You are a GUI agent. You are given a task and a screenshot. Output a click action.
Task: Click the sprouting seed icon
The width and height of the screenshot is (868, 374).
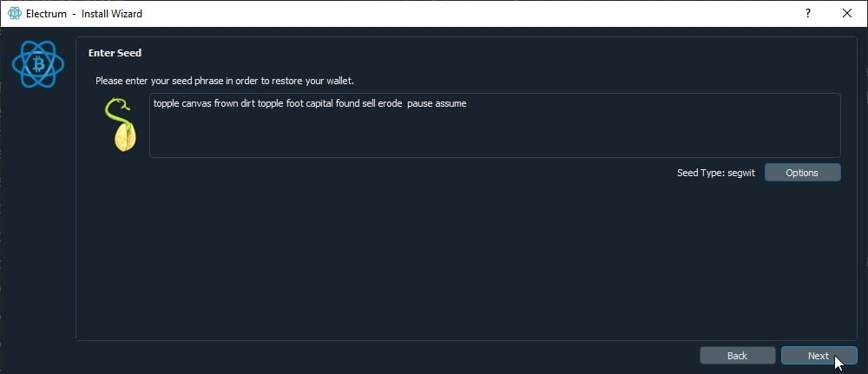[122, 125]
